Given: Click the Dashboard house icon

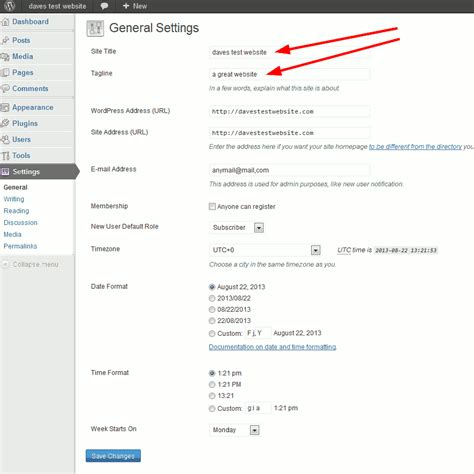Looking at the screenshot, I should point(5,22).
